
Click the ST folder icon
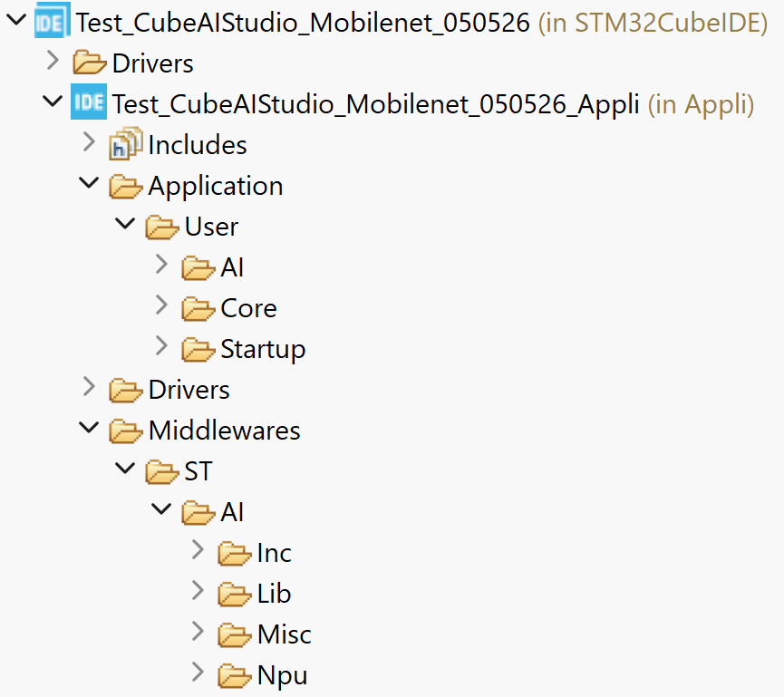click(x=162, y=471)
